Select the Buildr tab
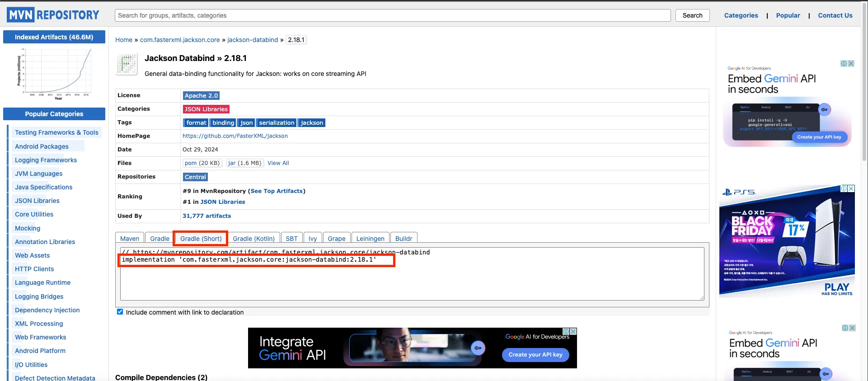 (404, 239)
